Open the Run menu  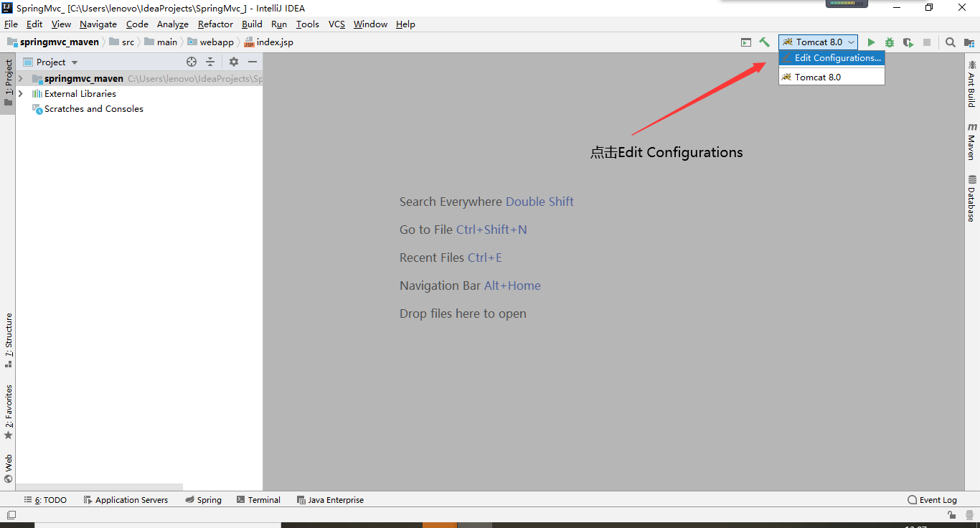(x=279, y=24)
